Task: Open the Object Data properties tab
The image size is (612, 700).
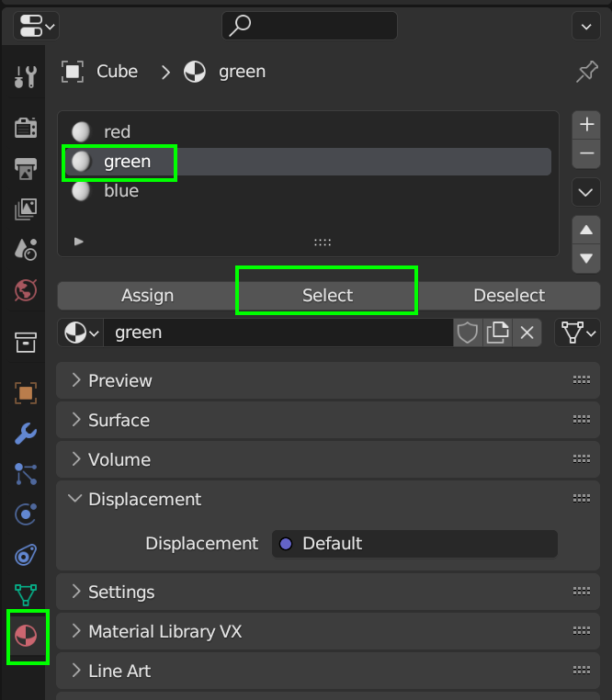Action: (x=25, y=594)
